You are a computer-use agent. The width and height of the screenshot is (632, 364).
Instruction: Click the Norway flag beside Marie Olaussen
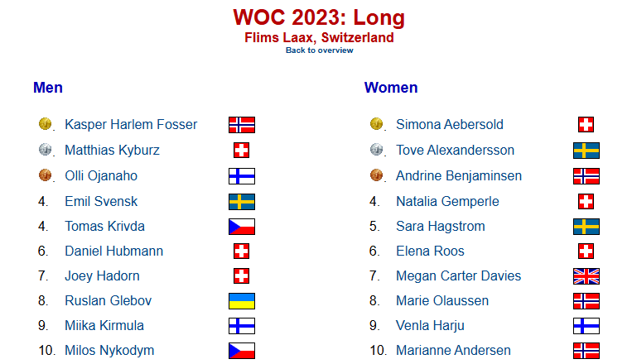click(586, 301)
